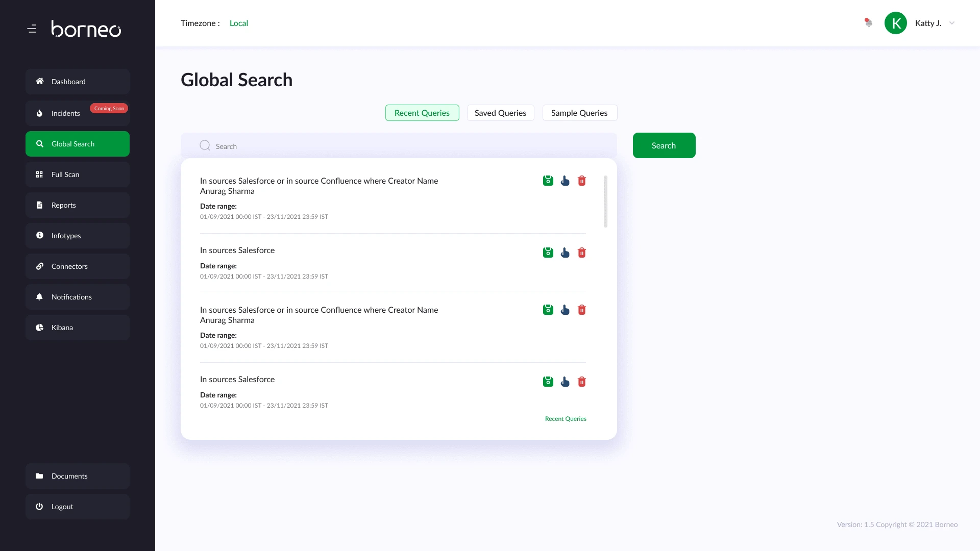The image size is (980, 551).
Task: Expand the Katty J. user menu
Action: pyautogui.click(x=951, y=23)
